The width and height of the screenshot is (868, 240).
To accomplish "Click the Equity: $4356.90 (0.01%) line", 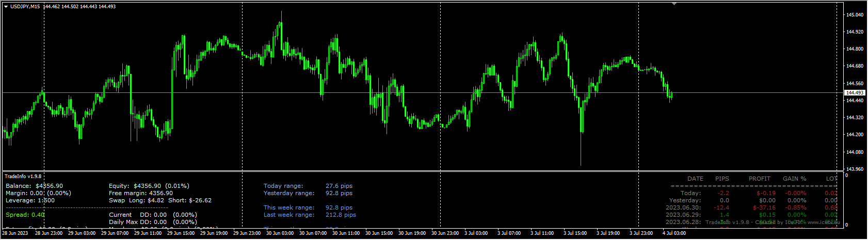I will [149, 186].
